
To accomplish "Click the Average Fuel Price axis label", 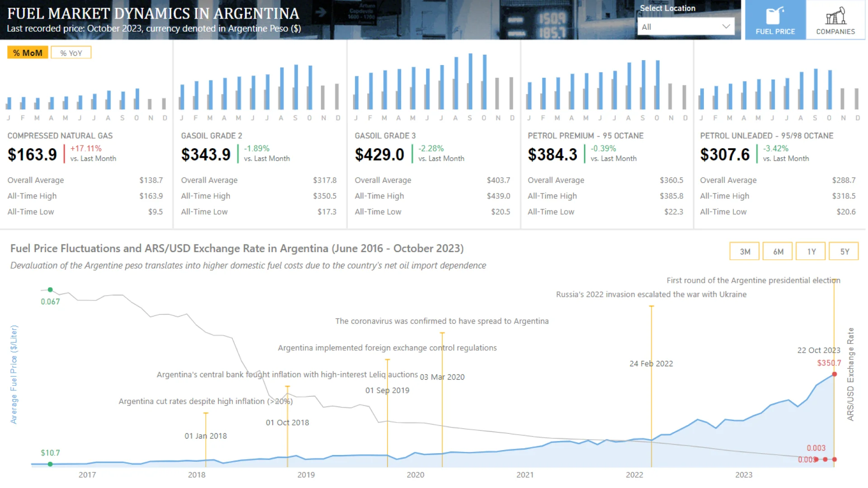I will coord(14,374).
